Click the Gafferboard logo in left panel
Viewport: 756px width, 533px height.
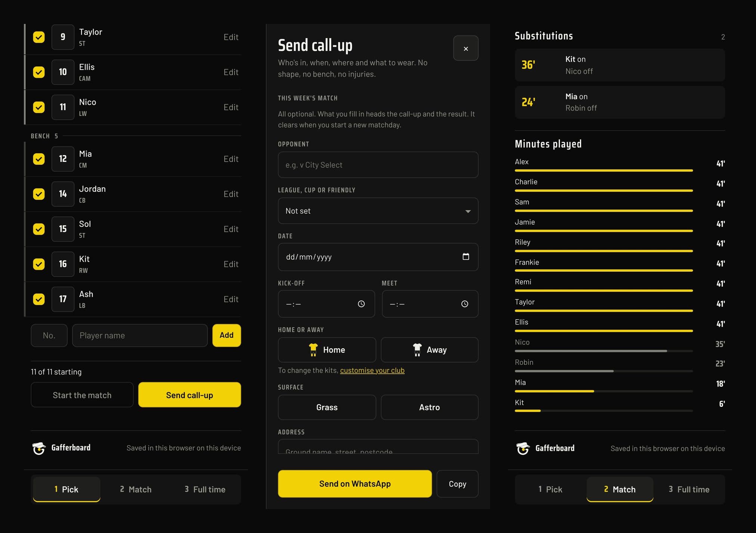click(39, 448)
